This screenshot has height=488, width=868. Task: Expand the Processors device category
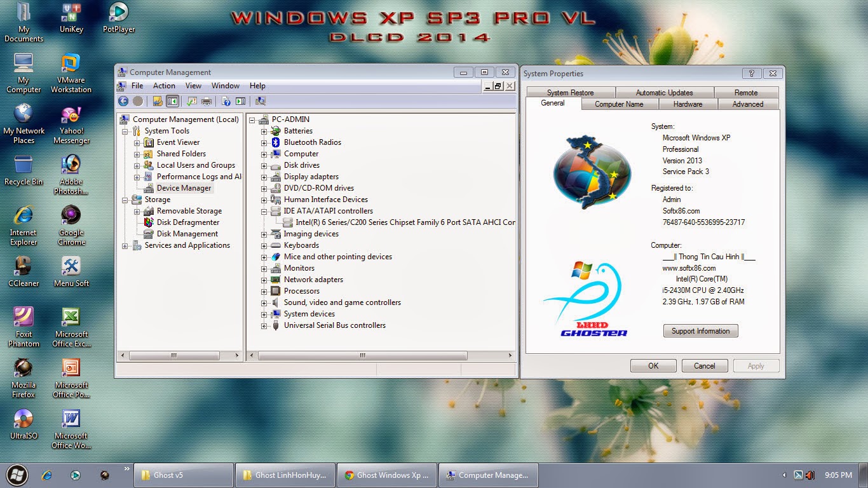(264, 291)
